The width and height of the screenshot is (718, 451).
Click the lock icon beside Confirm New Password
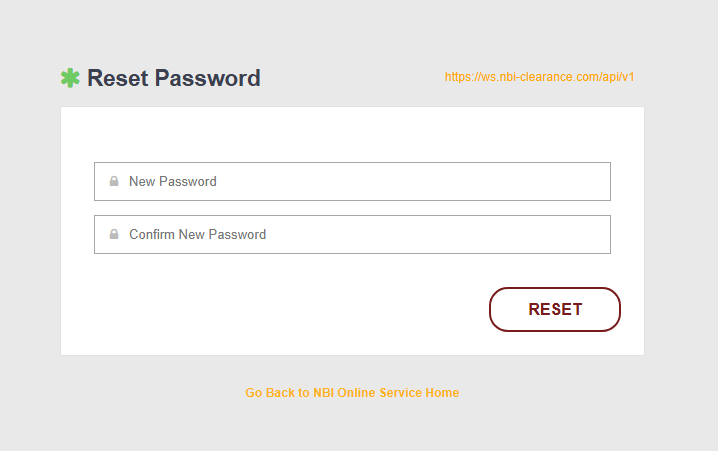click(114, 235)
